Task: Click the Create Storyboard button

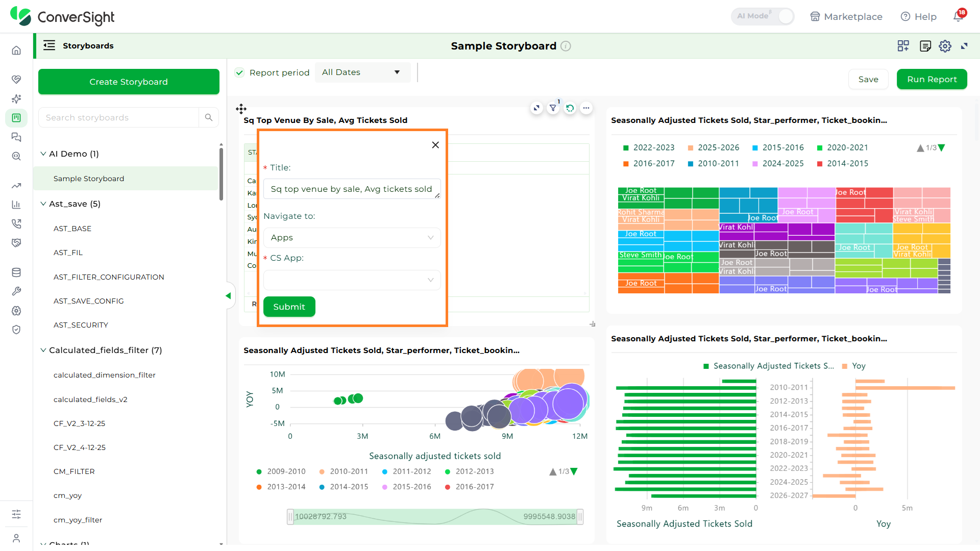Action: [x=129, y=82]
